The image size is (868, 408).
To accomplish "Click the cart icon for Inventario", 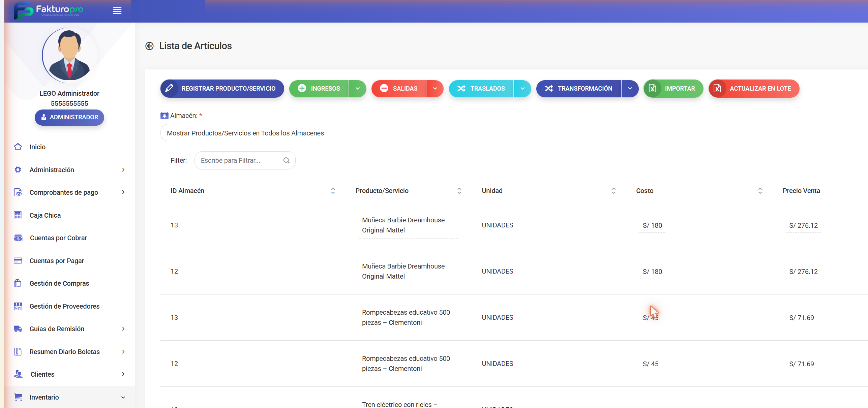I will (x=18, y=397).
